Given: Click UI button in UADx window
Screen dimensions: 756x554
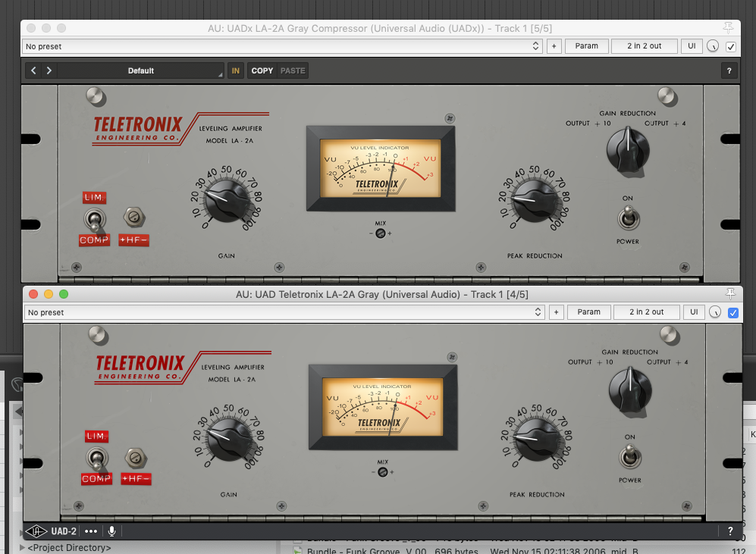Looking at the screenshot, I should click(692, 46).
